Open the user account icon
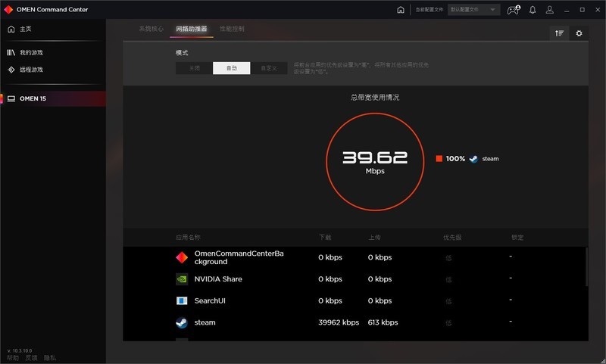 tap(549, 10)
